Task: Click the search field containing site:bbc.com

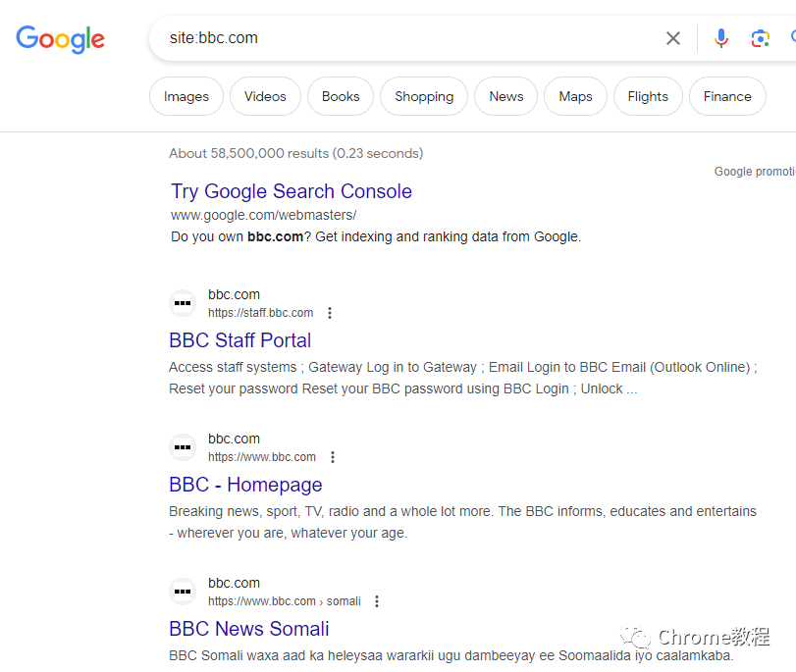Action: (x=406, y=38)
